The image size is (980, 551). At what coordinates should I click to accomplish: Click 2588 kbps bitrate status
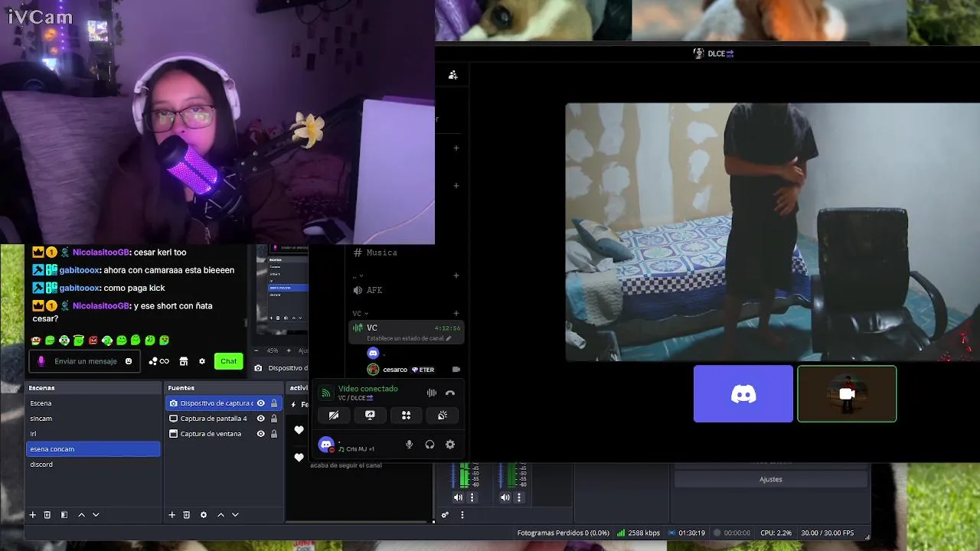point(639,533)
